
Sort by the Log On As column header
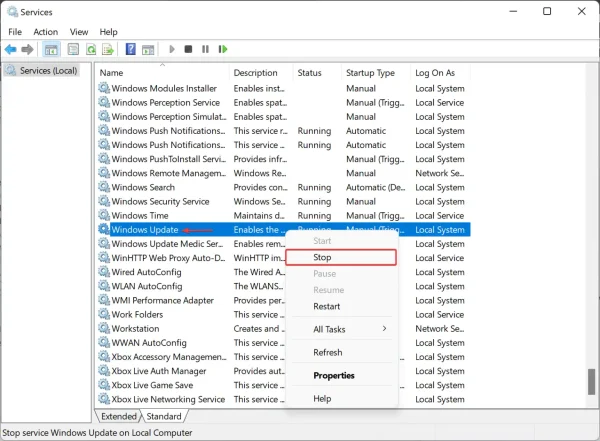coord(440,73)
